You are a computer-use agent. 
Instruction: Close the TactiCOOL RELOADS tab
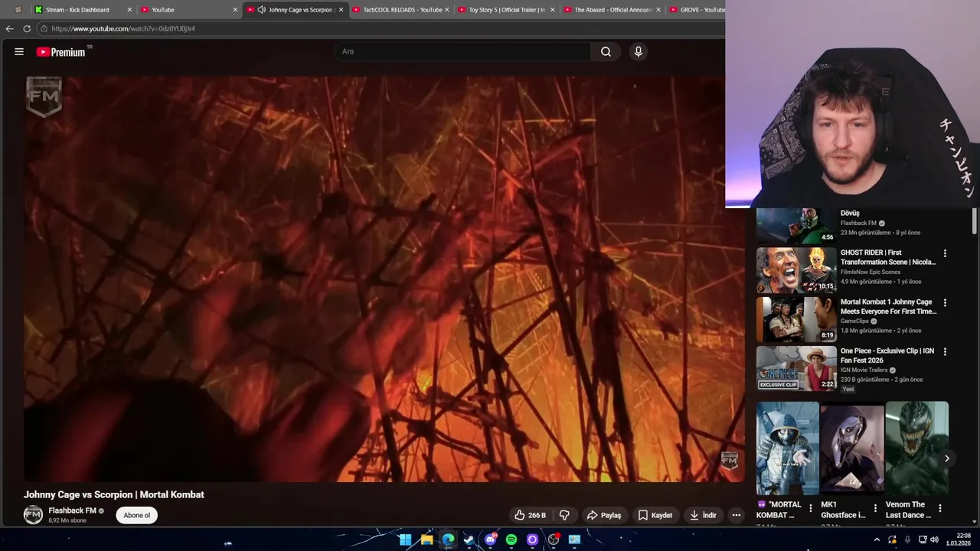447,10
